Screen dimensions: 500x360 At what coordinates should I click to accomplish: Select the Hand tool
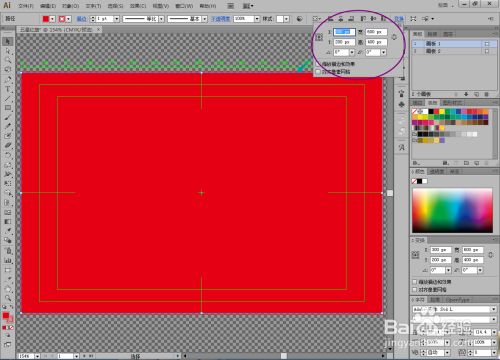[8, 289]
